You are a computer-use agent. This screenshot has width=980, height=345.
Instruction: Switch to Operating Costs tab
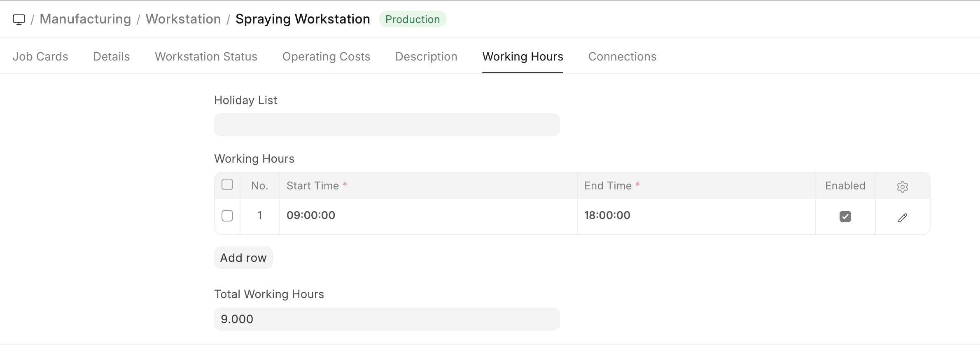coord(326,56)
